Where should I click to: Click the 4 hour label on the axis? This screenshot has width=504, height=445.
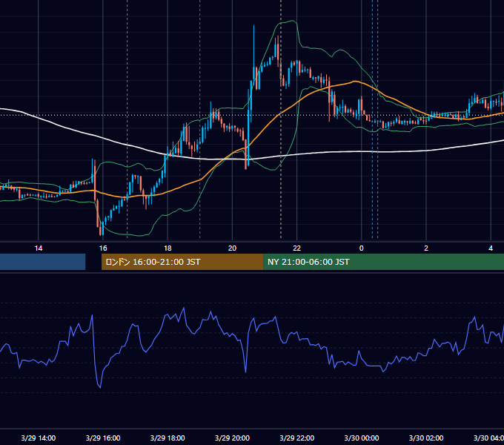pos(491,248)
